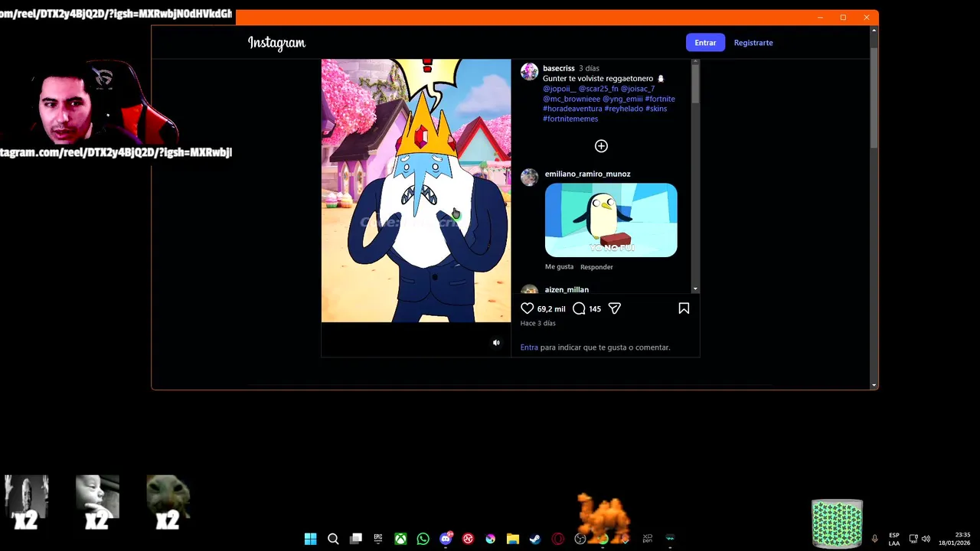Open the @scar25_fn mention

coord(598,89)
